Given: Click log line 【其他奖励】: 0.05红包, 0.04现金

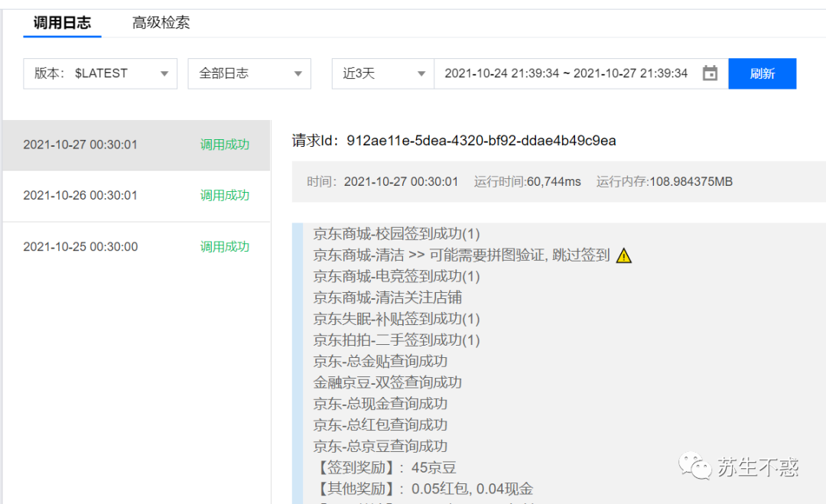Looking at the screenshot, I should click(x=423, y=489).
